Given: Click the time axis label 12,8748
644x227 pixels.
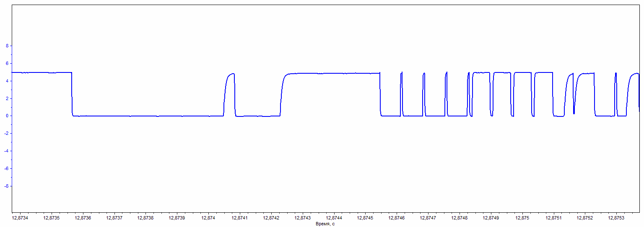Looking at the screenshot, I should (460, 218).
